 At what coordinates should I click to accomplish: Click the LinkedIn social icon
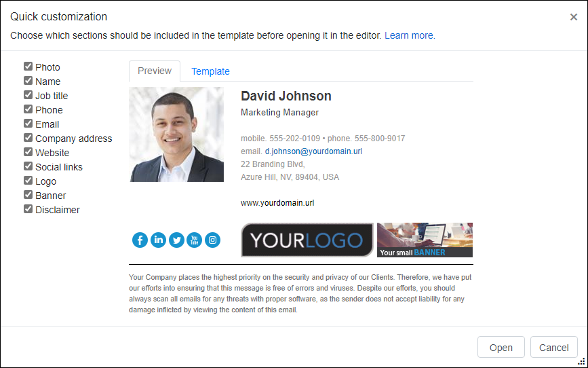click(158, 240)
